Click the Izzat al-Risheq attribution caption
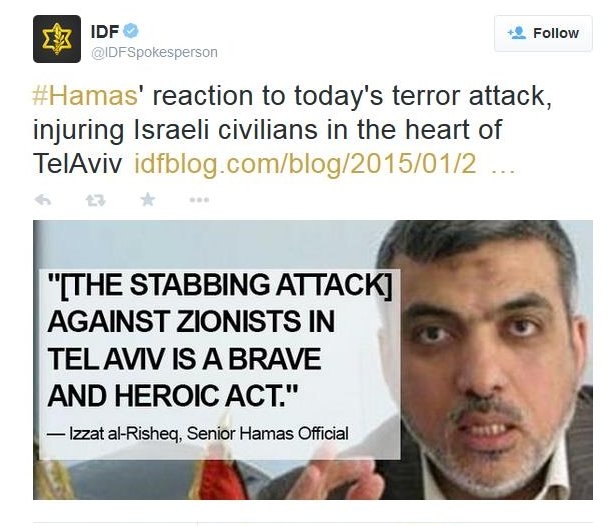 [198, 434]
